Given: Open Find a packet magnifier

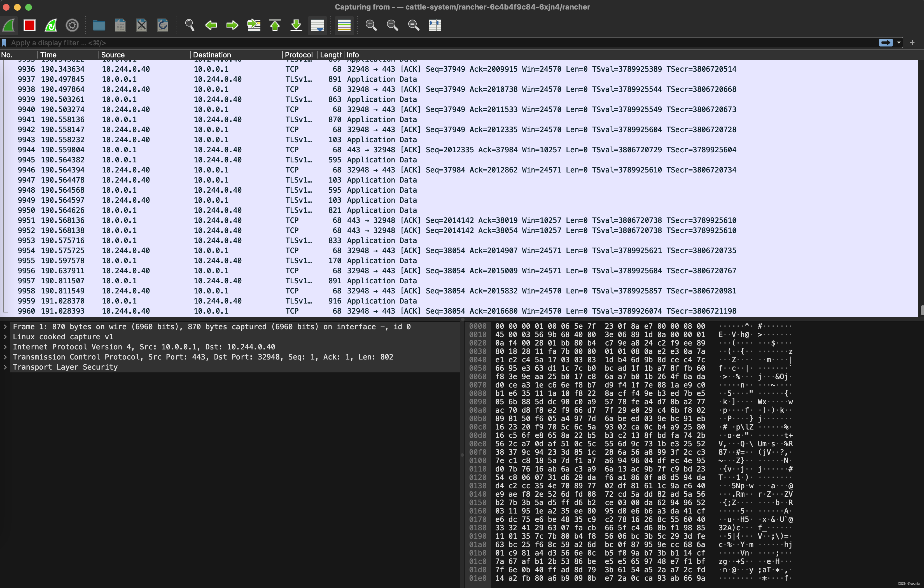Looking at the screenshot, I should pos(190,25).
